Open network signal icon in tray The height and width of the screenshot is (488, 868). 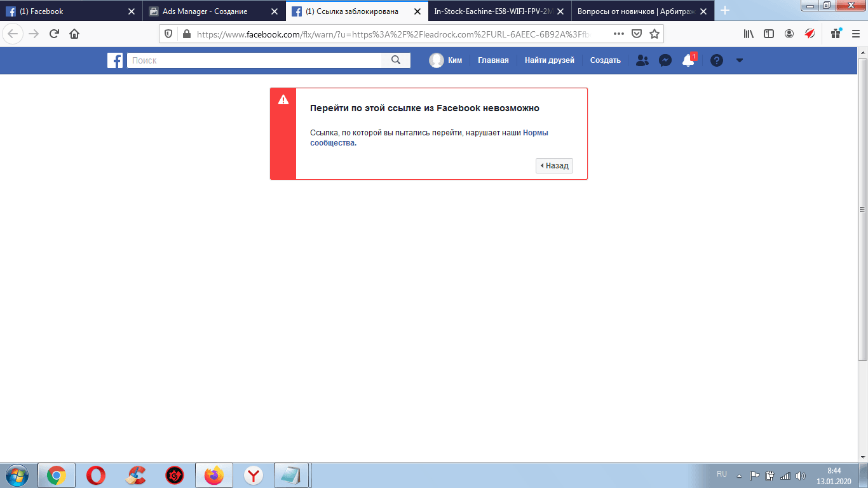(x=785, y=475)
